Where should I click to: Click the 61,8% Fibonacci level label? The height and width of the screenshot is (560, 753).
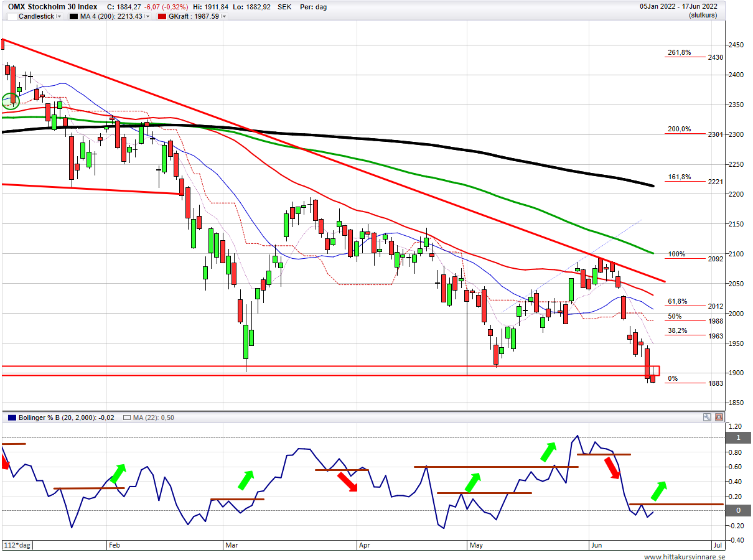(x=677, y=302)
